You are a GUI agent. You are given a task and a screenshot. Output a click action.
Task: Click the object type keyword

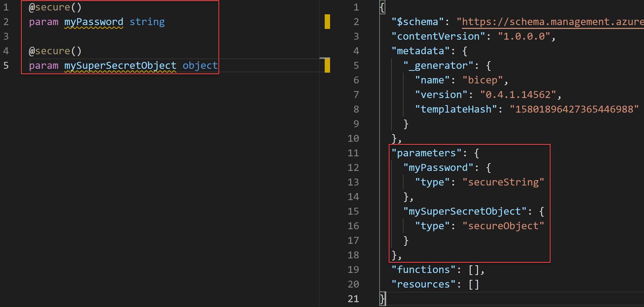[x=200, y=65]
